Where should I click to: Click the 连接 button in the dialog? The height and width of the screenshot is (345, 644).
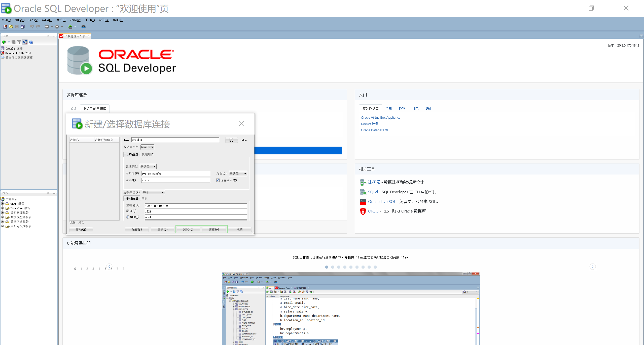coord(214,229)
